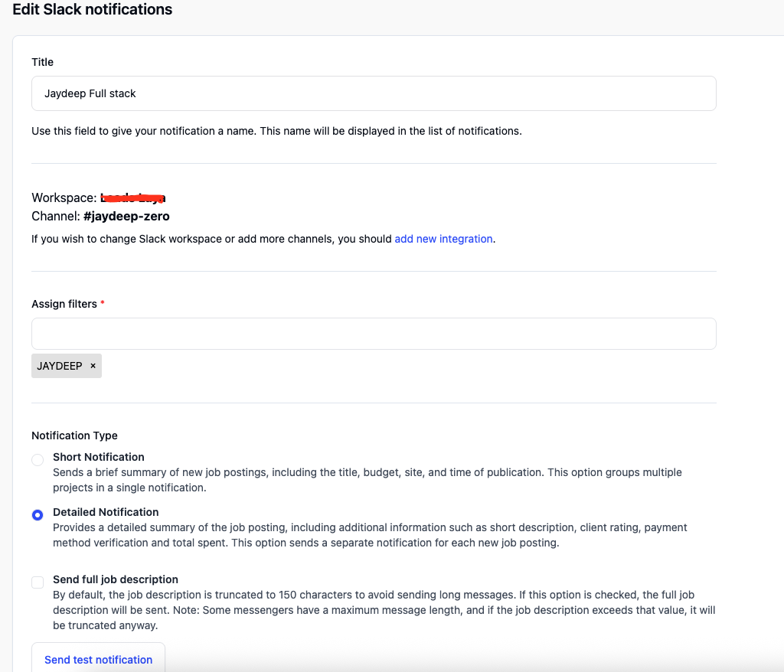Image resolution: width=784 pixels, height=672 pixels.
Task: Click the JAYDEEP filter chip name
Action: [x=60, y=366]
